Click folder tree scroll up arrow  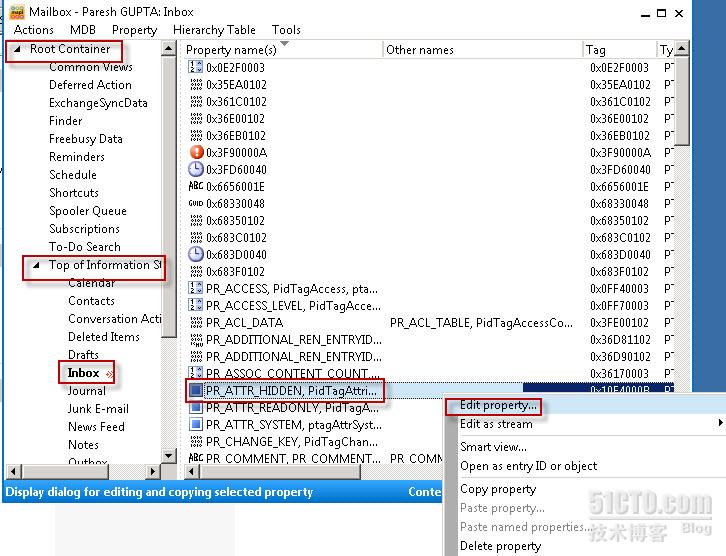pyautogui.click(x=169, y=48)
